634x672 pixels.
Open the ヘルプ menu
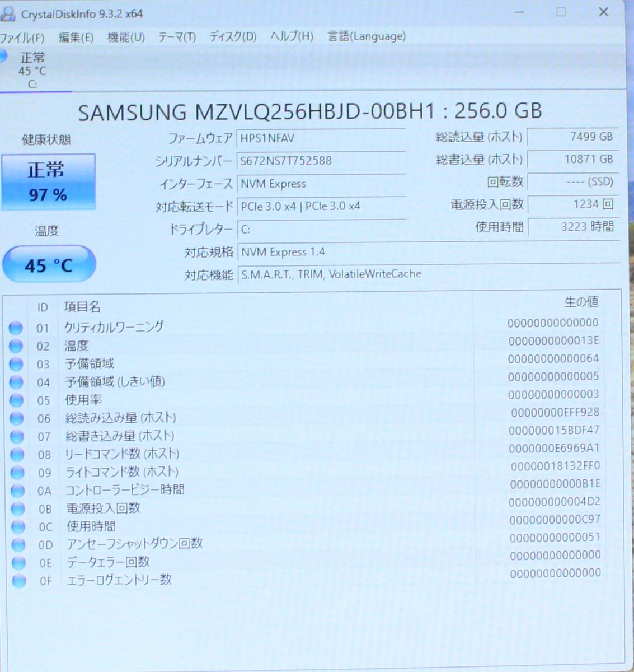point(291,37)
